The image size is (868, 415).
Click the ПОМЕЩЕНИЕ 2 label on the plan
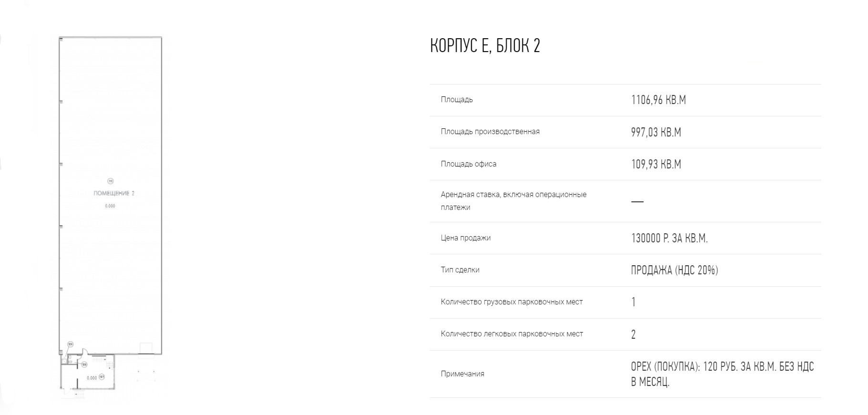114,193
